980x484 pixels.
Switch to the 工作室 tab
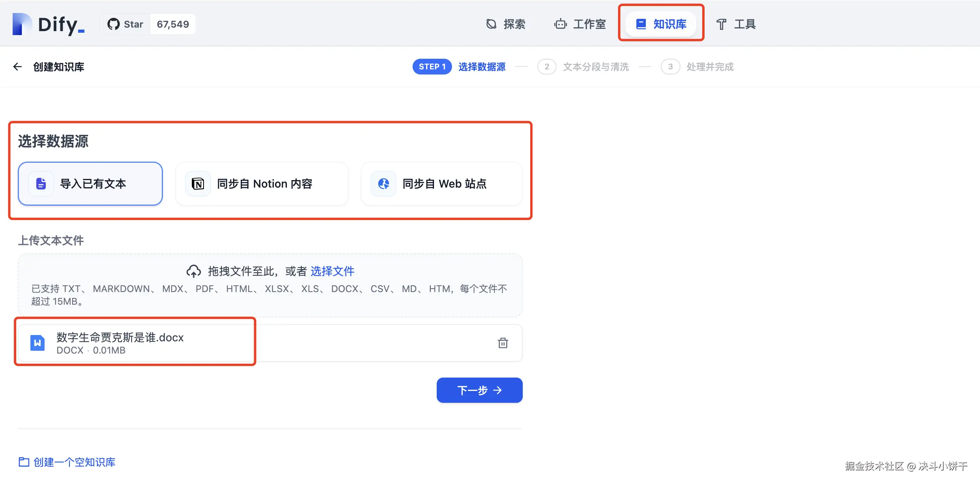(x=580, y=24)
